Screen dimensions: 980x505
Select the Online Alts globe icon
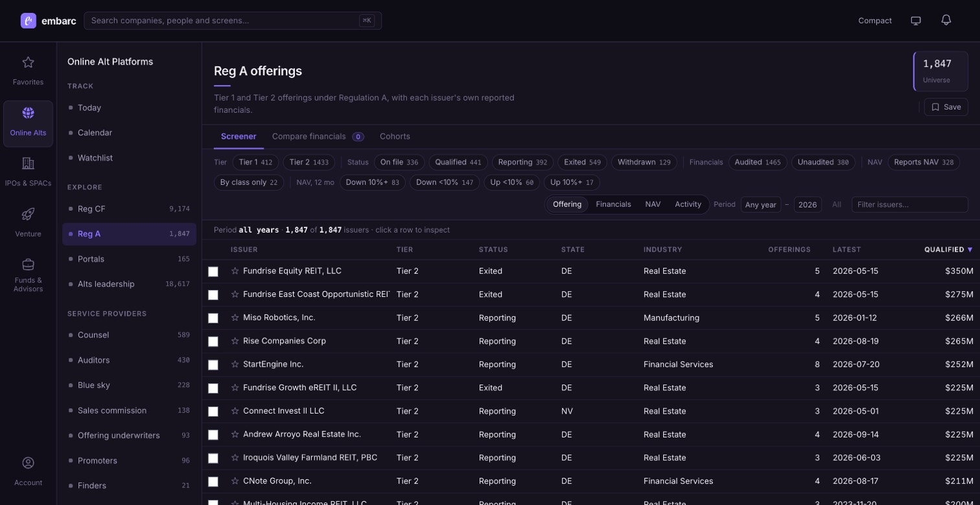(28, 113)
